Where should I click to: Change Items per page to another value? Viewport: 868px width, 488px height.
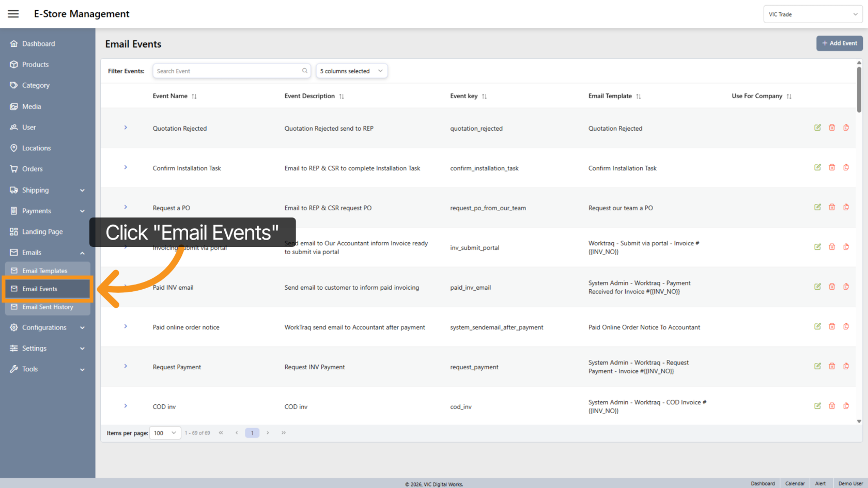(x=164, y=433)
